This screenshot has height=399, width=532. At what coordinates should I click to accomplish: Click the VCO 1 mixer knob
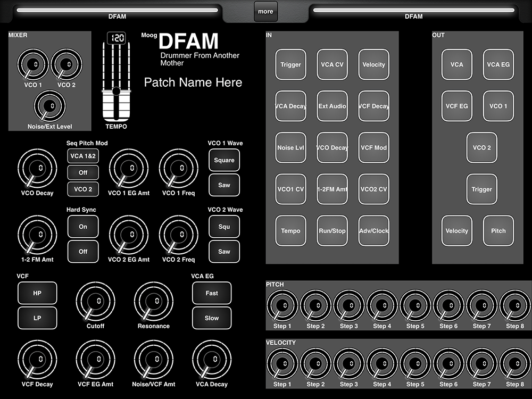click(x=32, y=65)
